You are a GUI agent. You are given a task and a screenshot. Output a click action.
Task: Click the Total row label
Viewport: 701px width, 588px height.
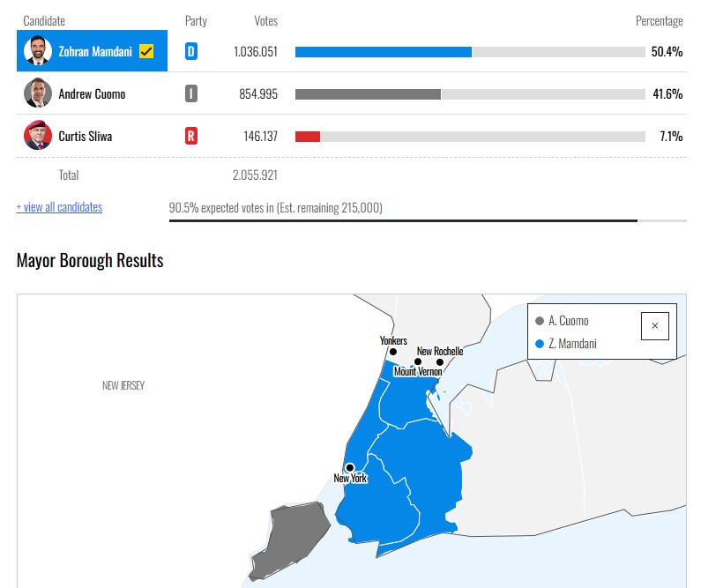(x=69, y=175)
